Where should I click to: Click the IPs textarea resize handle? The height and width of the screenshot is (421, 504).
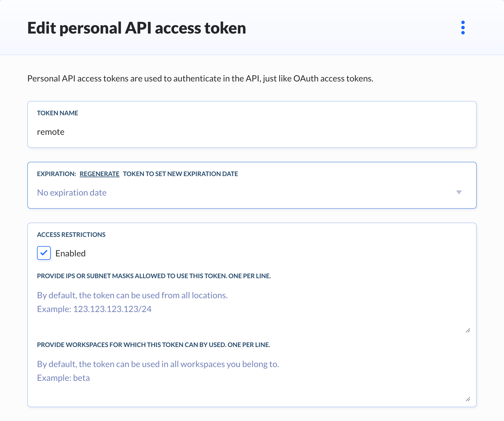click(x=468, y=330)
